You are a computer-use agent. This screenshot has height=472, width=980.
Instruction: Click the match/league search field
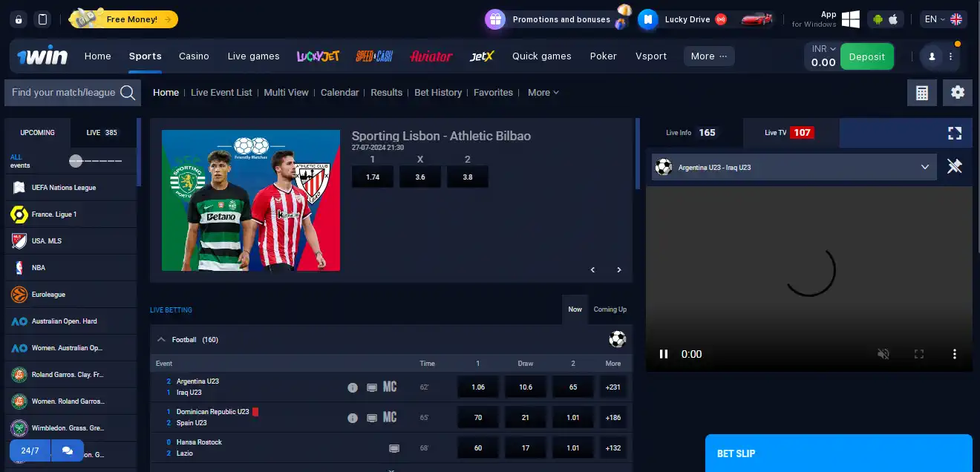coord(67,92)
